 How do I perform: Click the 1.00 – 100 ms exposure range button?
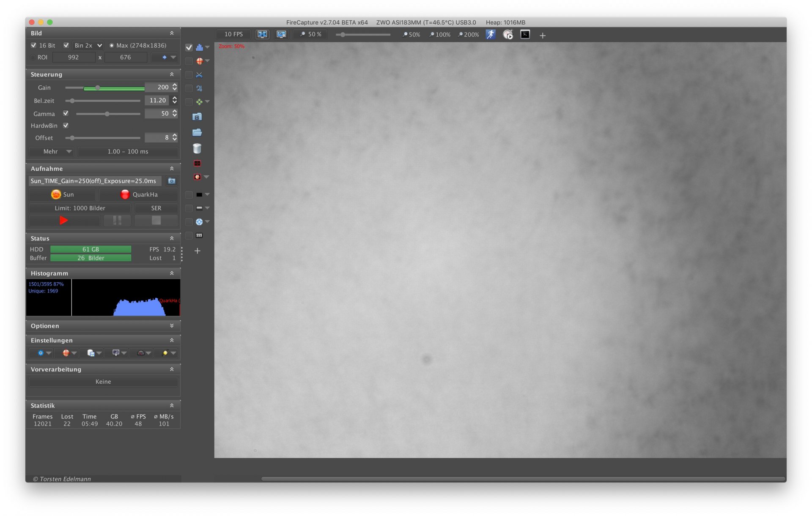[x=128, y=151]
